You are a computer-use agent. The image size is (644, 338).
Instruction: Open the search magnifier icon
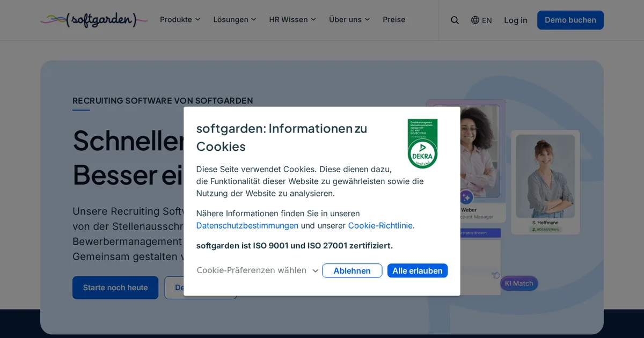click(455, 20)
